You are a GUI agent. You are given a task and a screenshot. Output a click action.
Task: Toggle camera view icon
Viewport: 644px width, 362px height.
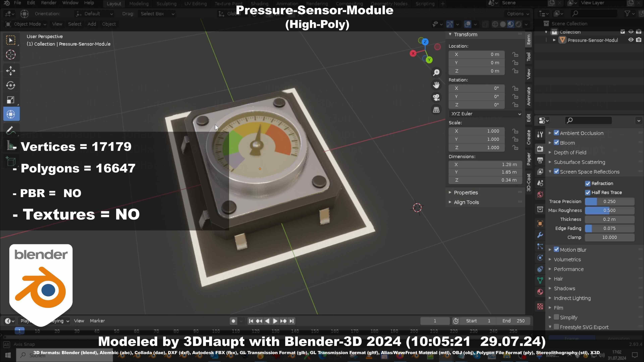436,97
